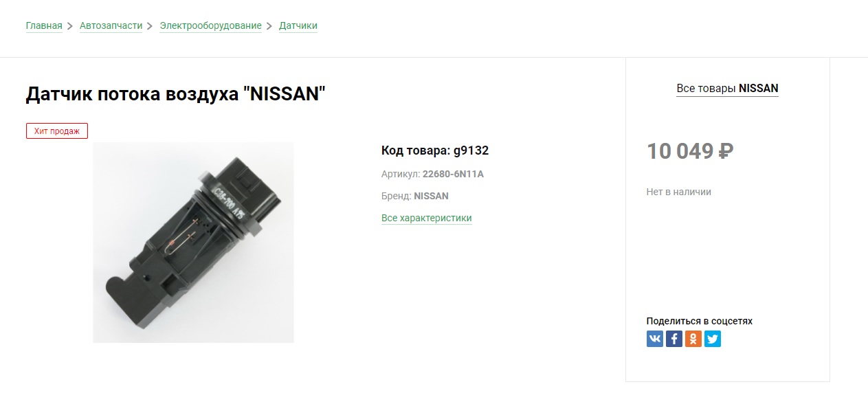Click the product title heading
Screen dimensions: 868x402
[175, 94]
